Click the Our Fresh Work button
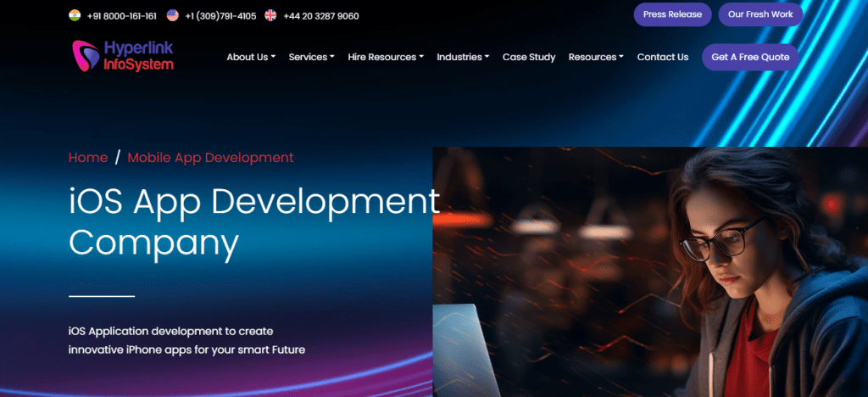The width and height of the screenshot is (868, 397). point(760,14)
